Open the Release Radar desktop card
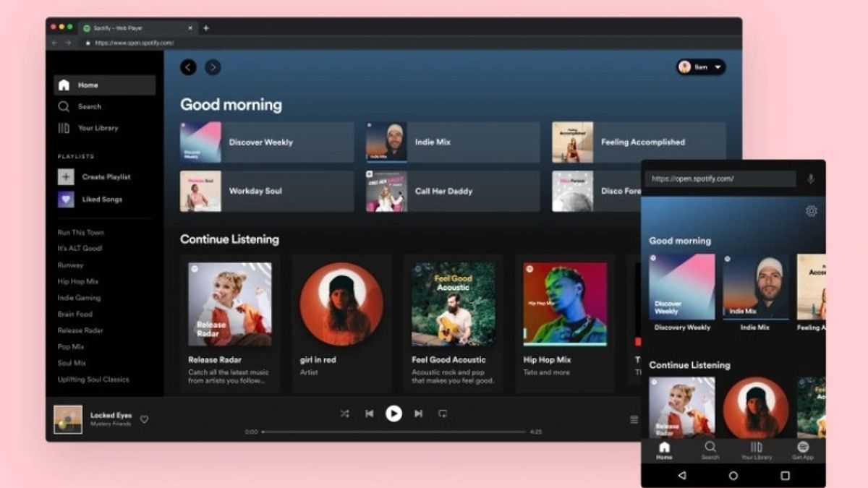Screen dimensions: 868x488 click(230, 323)
